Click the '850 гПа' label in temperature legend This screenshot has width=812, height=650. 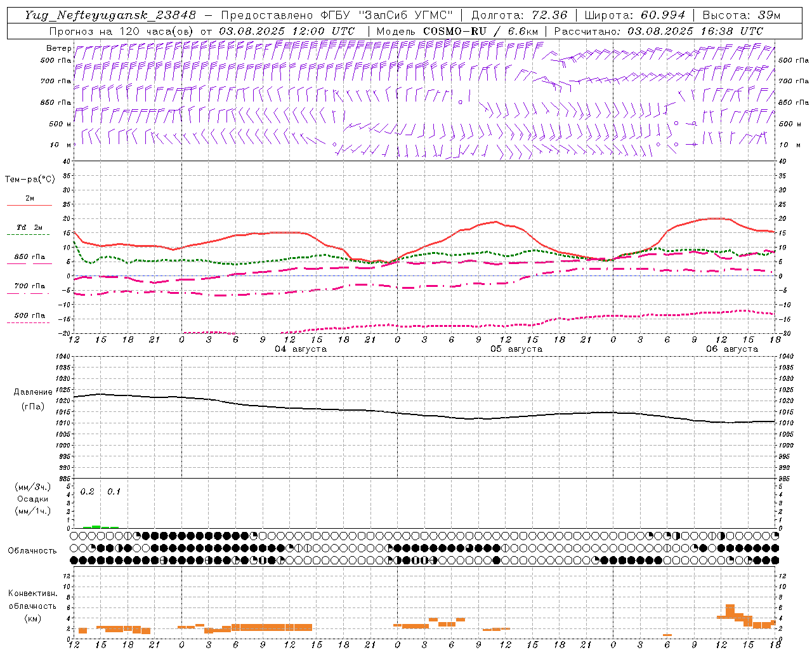[x=30, y=257]
